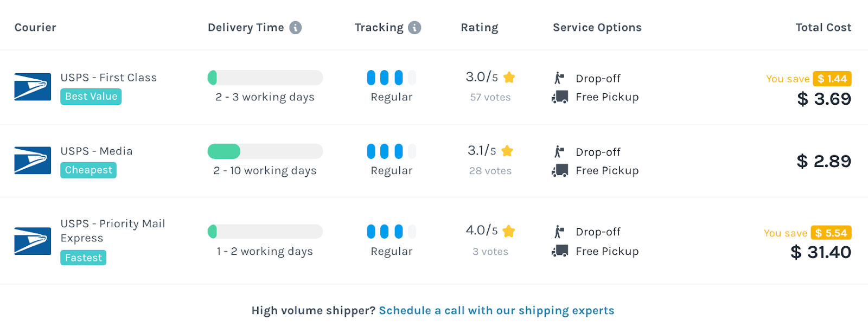Click the Tracking info icon
Screen dimensions: 868x326
(x=414, y=28)
